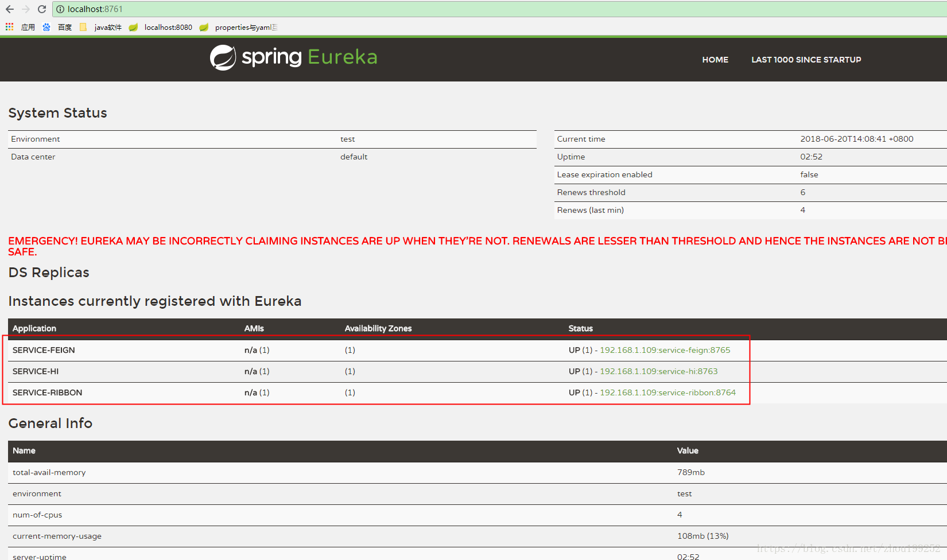Click the General Info heading
The image size is (947, 560).
tap(51, 423)
